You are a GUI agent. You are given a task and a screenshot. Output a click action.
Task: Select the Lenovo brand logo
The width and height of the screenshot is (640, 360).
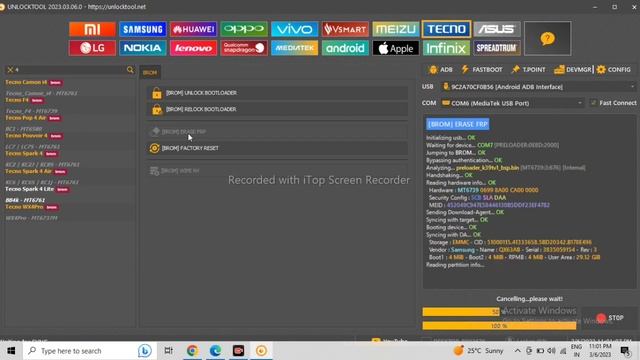(x=193, y=48)
